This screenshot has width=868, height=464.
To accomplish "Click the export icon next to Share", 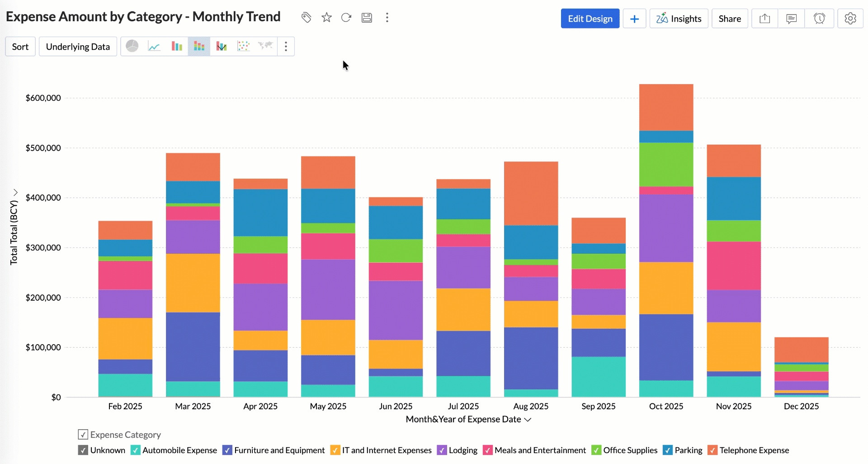I will 764,19.
